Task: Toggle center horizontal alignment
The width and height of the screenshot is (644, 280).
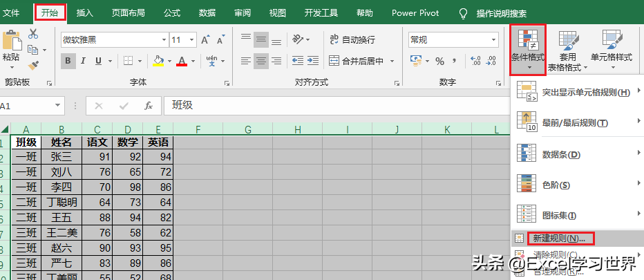Action: click(261, 62)
